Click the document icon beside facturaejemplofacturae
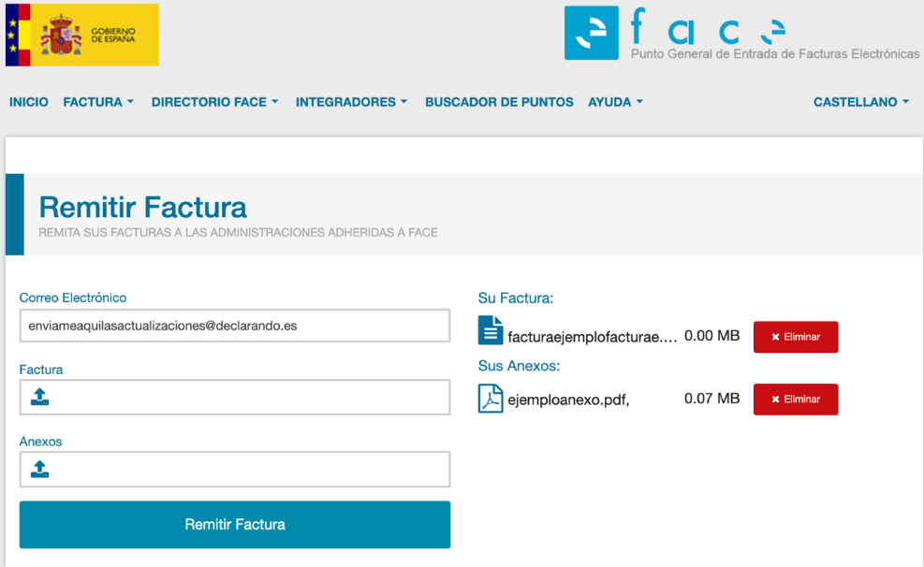This screenshot has height=567, width=924. pos(491,330)
